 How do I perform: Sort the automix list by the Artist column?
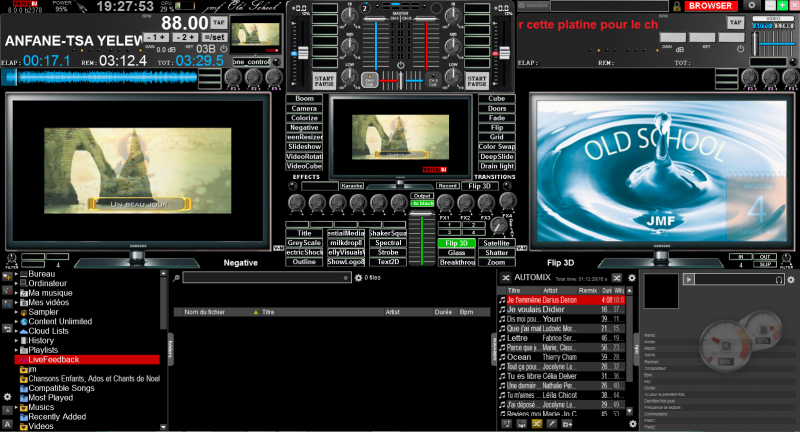(x=558, y=290)
